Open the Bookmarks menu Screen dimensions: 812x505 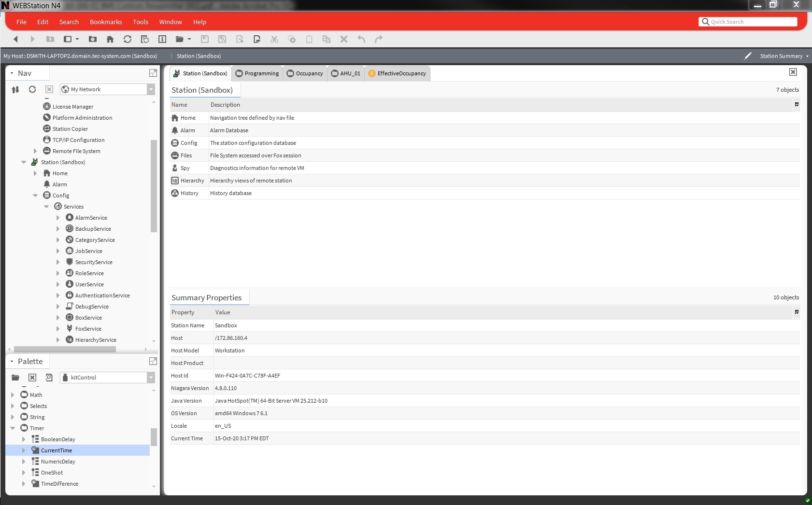click(106, 22)
